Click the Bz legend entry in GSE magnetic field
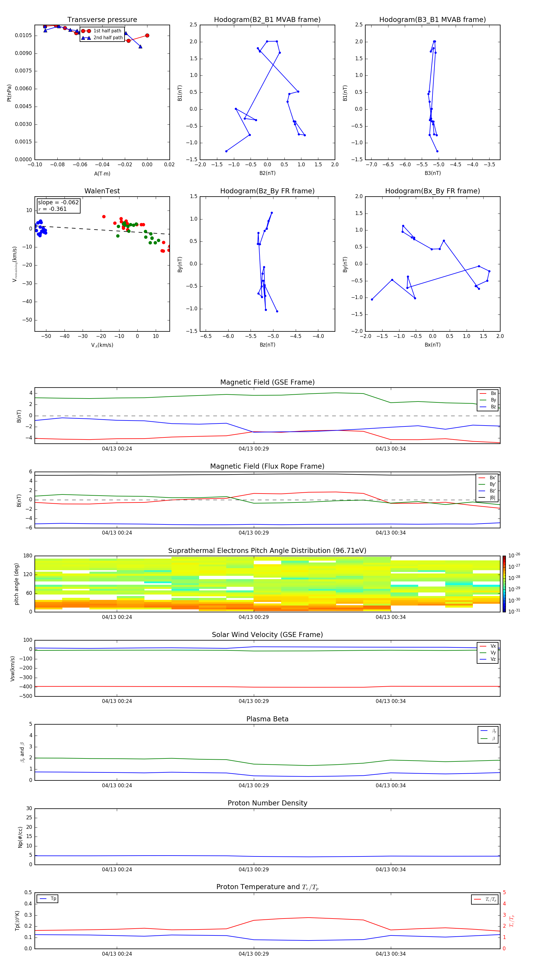The width and height of the screenshot is (535, 980). (x=488, y=407)
